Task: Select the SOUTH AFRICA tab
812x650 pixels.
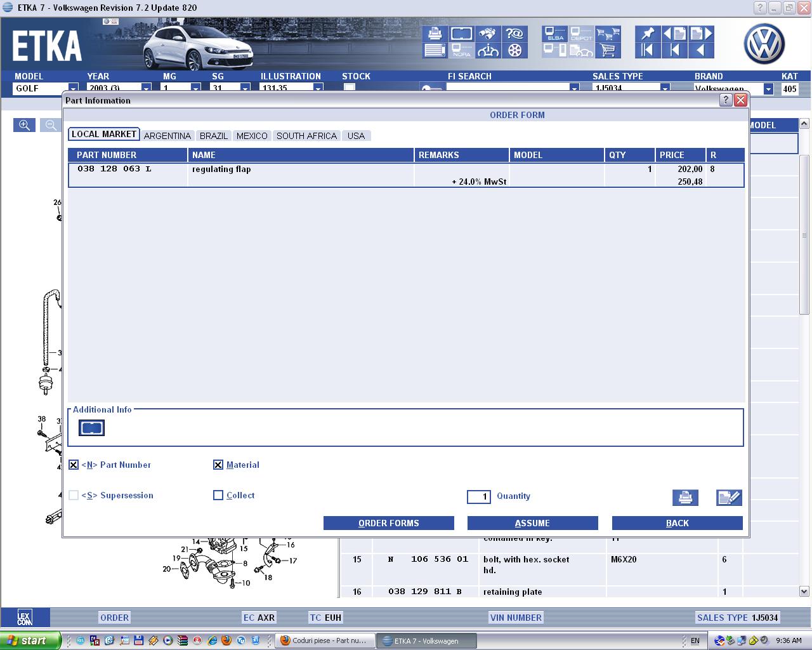Action: point(306,136)
